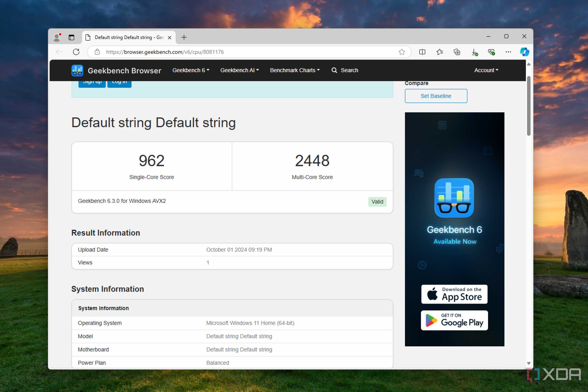Click the scrollbar up arrow
This screenshot has width=588, height=392.
click(529, 64)
